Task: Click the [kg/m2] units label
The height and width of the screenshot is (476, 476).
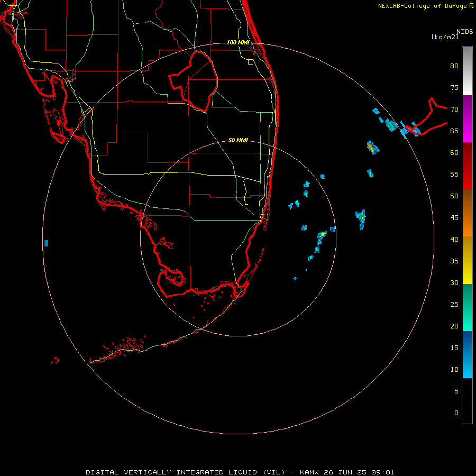Action: [445, 37]
